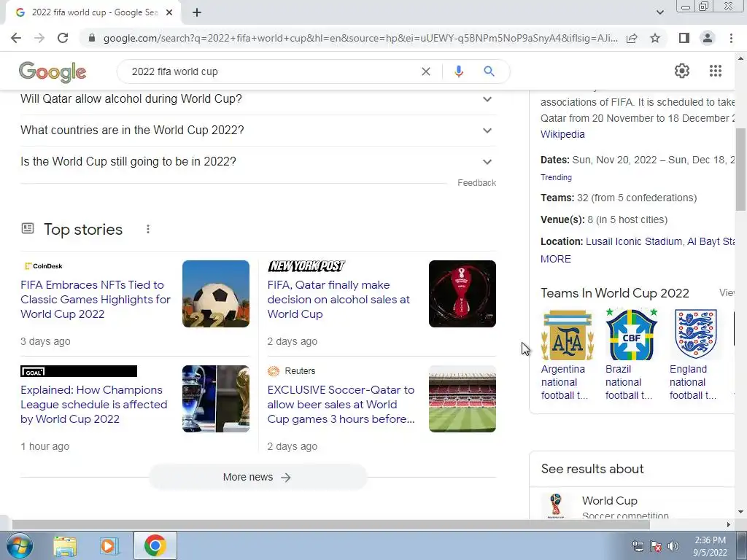Click the red World Cup logo thumbnail

tap(462, 294)
